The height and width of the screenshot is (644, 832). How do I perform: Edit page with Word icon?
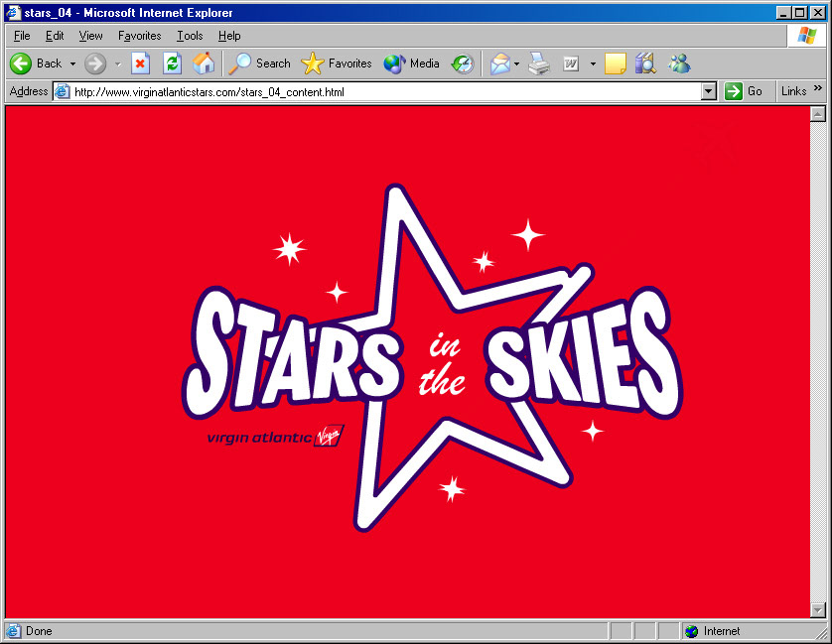pyautogui.click(x=571, y=64)
